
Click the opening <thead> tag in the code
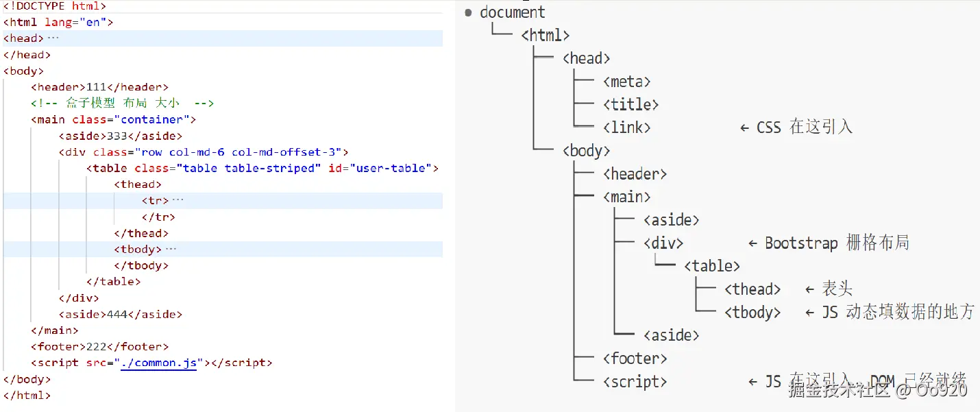click(x=138, y=184)
